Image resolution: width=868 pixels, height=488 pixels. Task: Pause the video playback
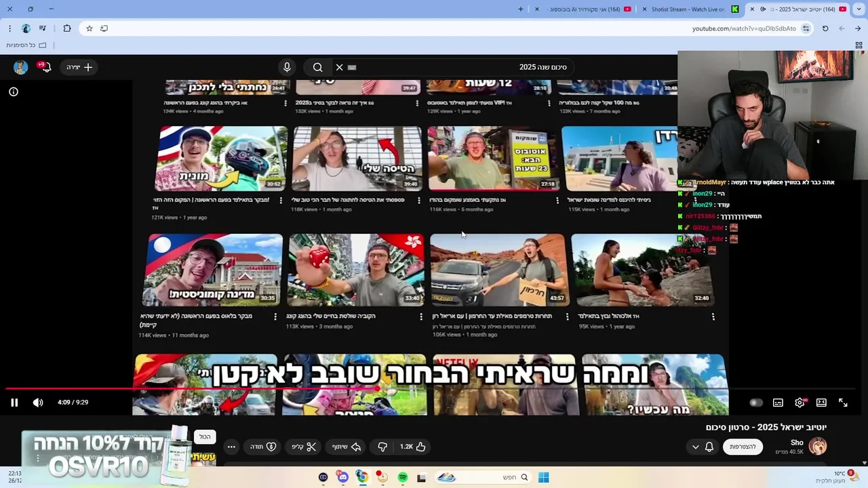click(14, 403)
